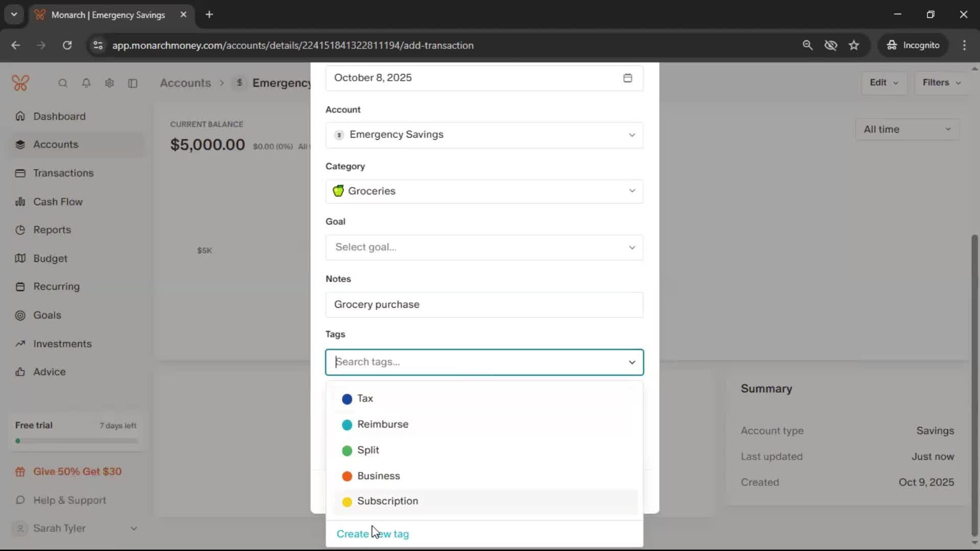This screenshot has width=980, height=551.
Task: Open search via magnifier icon in header
Action: [x=63, y=83]
